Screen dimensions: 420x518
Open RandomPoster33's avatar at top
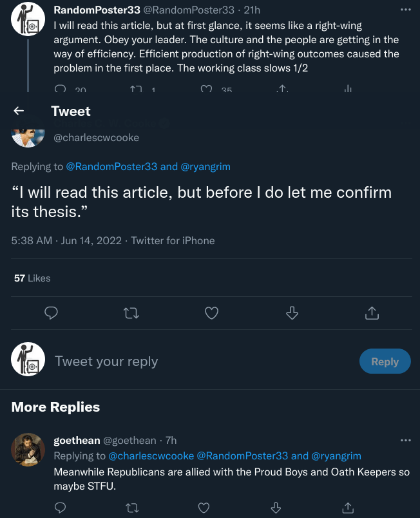pos(28,19)
